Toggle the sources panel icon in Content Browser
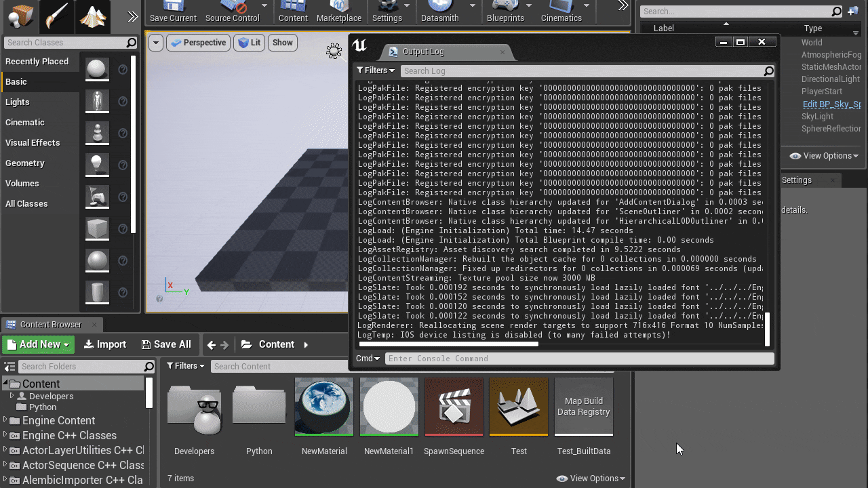The image size is (868, 488). click(9, 367)
